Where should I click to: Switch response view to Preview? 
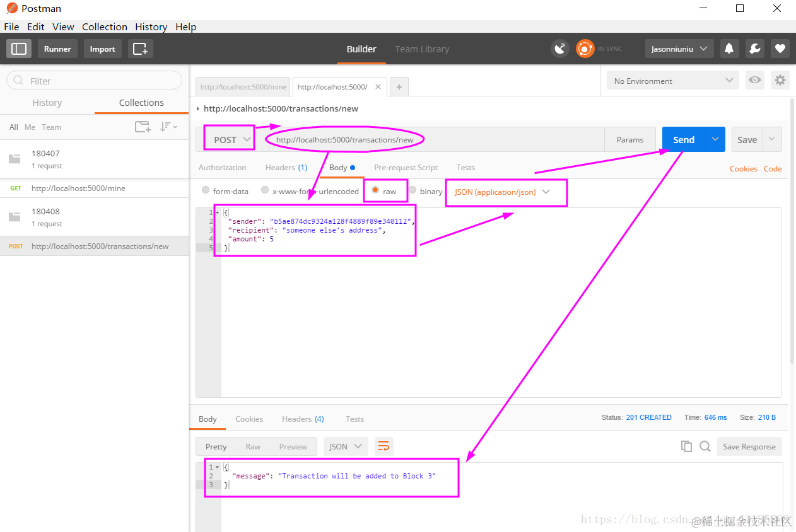point(293,446)
